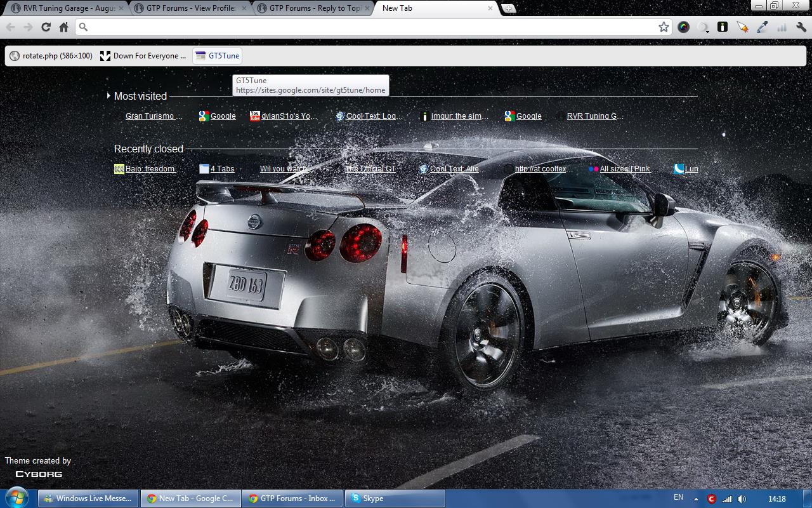Open a new tab with plus button
The image size is (812, 508).
tap(508, 8)
